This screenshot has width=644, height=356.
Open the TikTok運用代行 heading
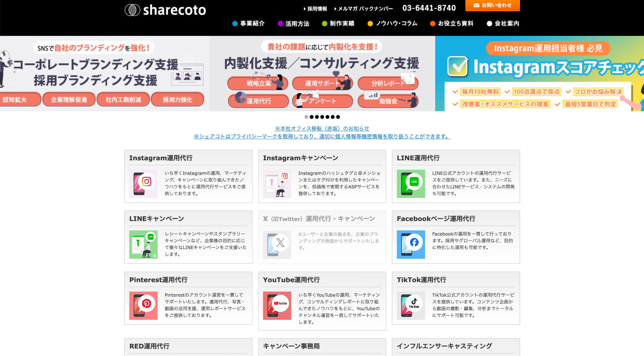click(x=421, y=280)
